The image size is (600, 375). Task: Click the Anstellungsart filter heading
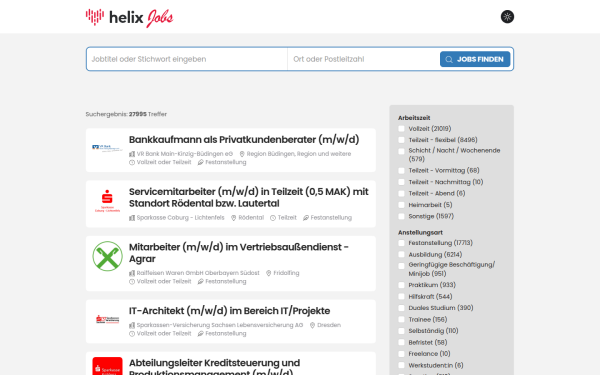[420, 232]
